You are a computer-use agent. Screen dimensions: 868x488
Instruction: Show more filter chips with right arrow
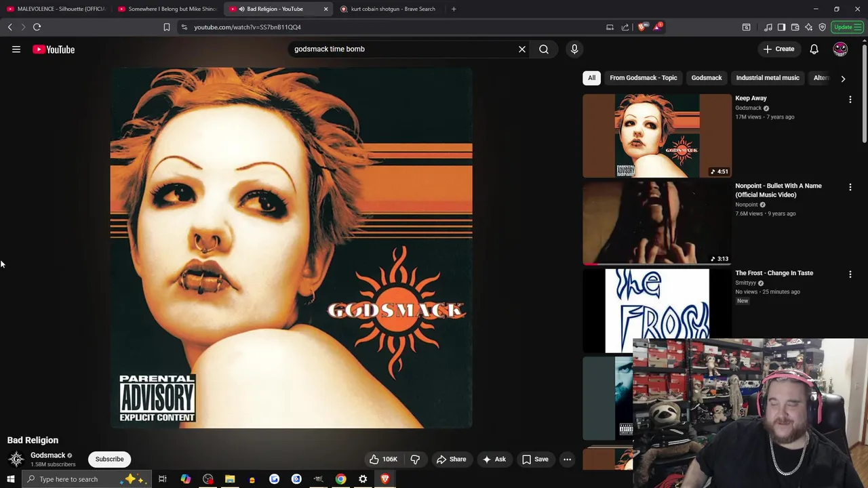click(x=843, y=79)
